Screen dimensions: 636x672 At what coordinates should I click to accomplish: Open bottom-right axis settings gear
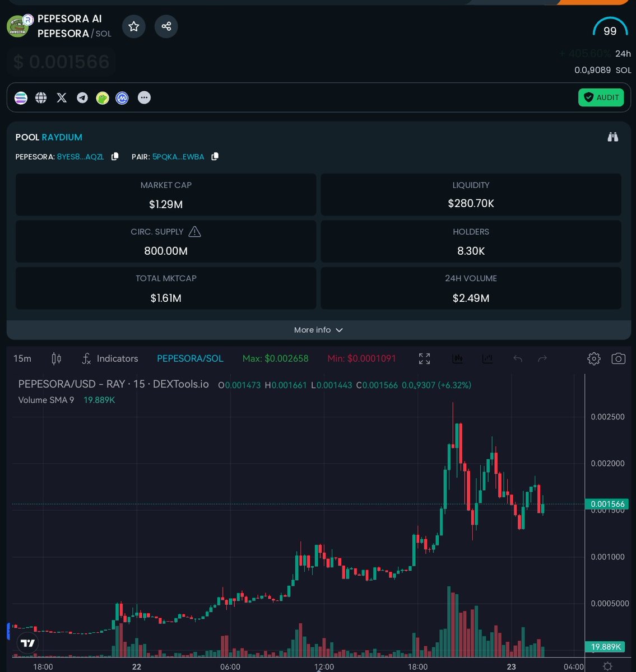607,666
